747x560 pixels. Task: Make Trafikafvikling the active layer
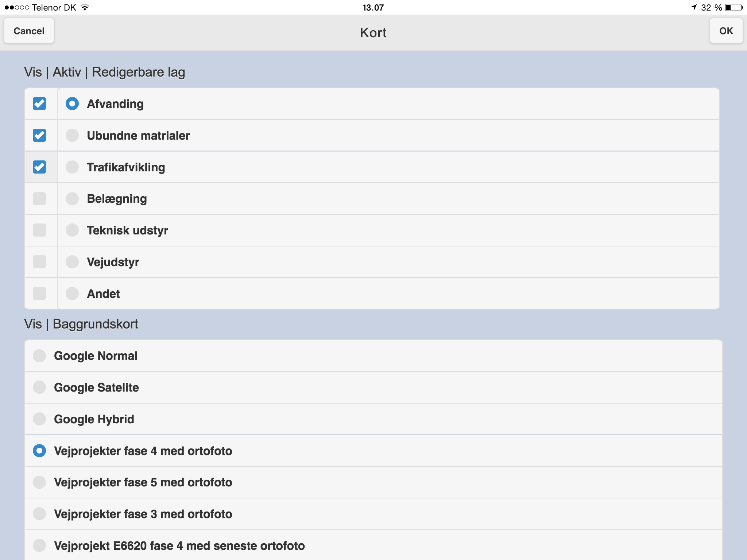point(72,167)
